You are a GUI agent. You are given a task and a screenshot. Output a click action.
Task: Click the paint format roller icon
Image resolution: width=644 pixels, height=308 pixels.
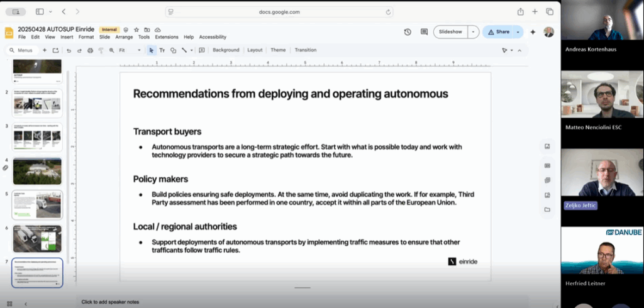click(x=101, y=50)
